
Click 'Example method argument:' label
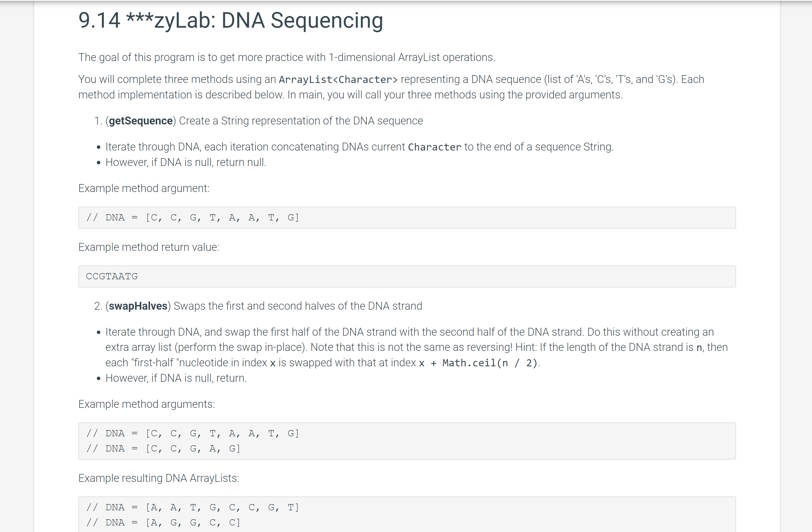point(144,188)
